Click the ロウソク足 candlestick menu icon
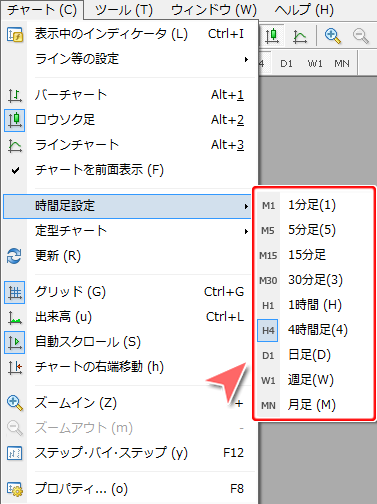This screenshot has width=377, height=504. point(14,120)
